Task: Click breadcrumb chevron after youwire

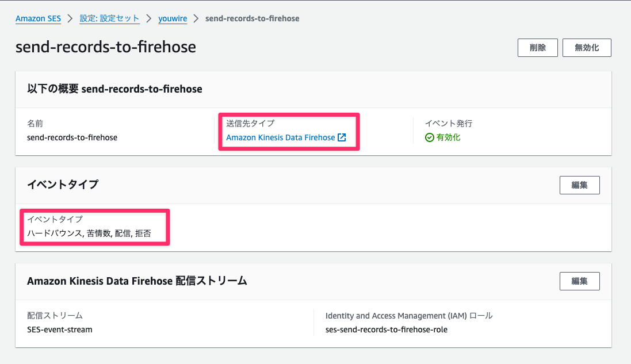Action: pos(196,18)
